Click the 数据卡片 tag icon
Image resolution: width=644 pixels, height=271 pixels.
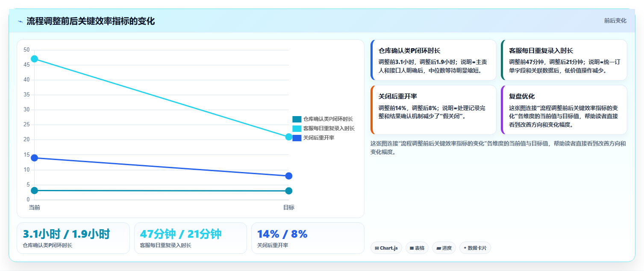point(465,248)
